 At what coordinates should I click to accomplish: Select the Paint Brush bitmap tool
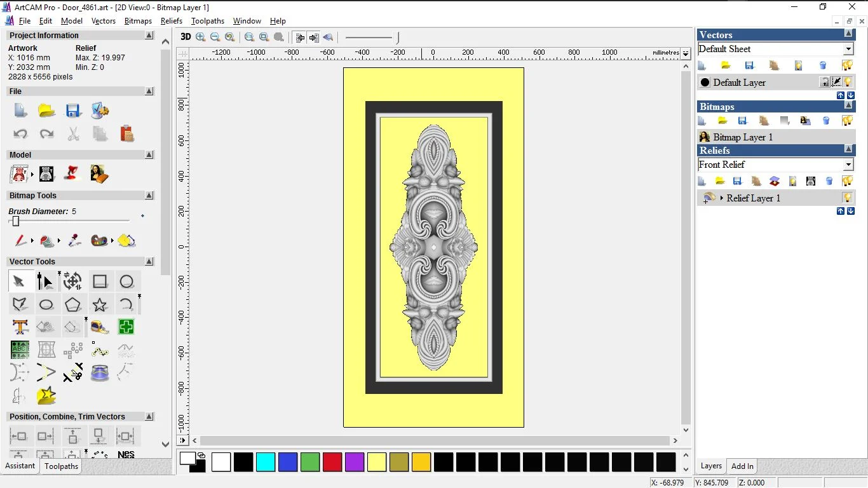(x=20, y=241)
